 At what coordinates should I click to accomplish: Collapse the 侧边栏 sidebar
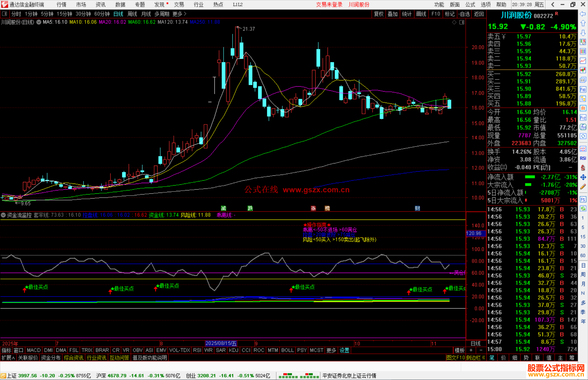(x=475, y=358)
